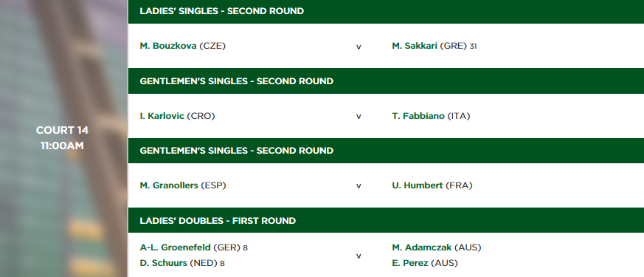Click D. Schuurs player link

coord(164,263)
